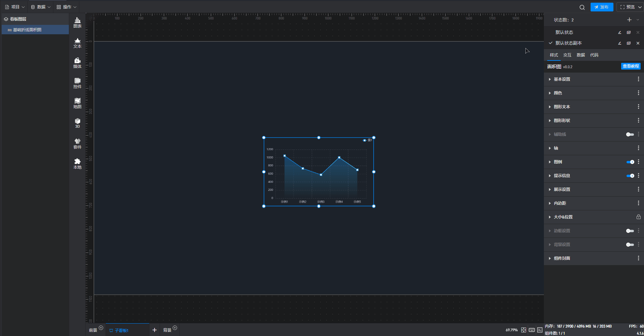Enable the 辅助线 guide line switch
The height and width of the screenshot is (336, 644).
pos(630,134)
